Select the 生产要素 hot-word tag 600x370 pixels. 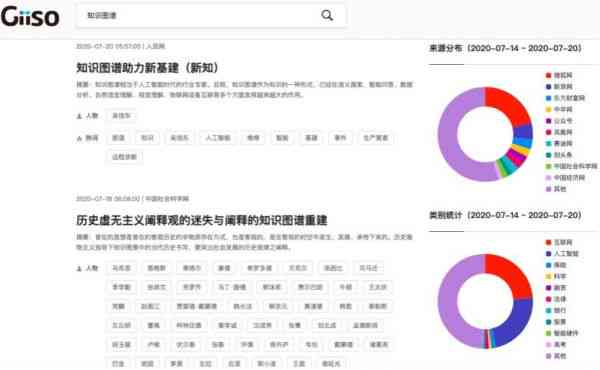(375, 138)
